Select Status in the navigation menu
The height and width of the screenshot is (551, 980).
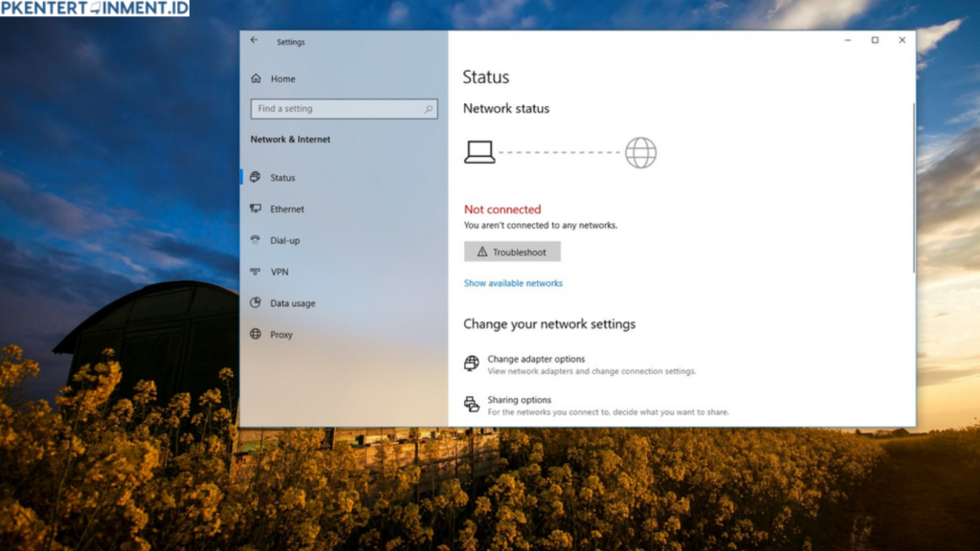point(280,177)
